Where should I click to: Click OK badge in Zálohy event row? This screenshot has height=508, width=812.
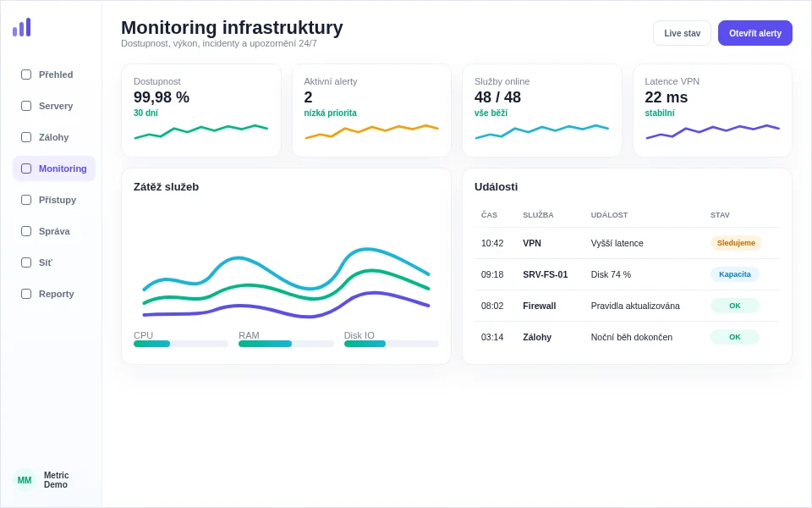click(x=735, y=337)
